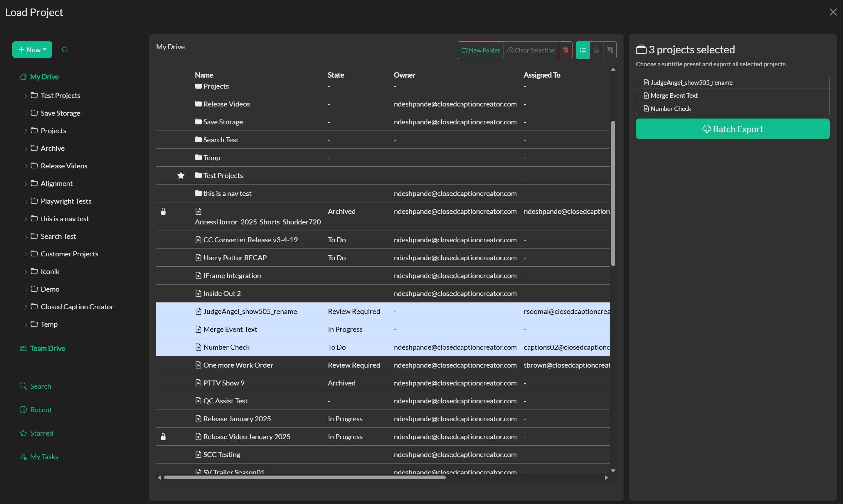Click the refresh icon beside New
Viewport: 843px width, 504px height.
(x=65, y=50)
